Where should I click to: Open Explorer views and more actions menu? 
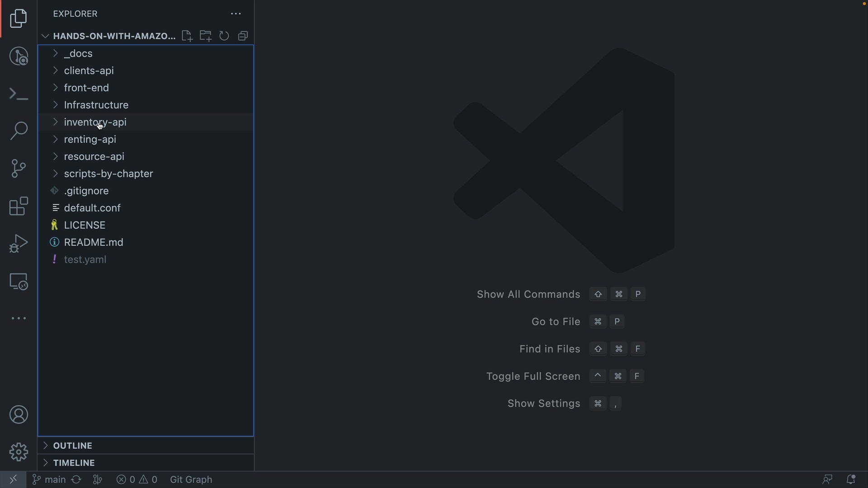[236, 14]
